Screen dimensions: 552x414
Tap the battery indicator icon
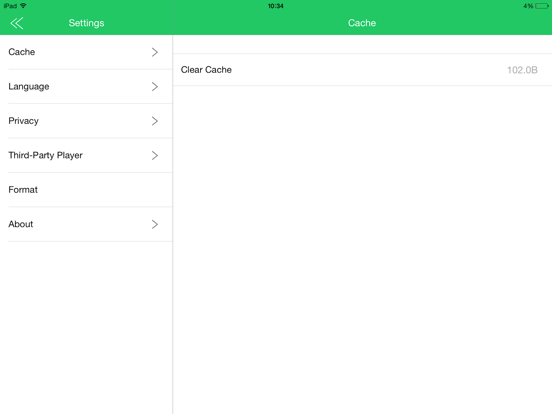542,6
